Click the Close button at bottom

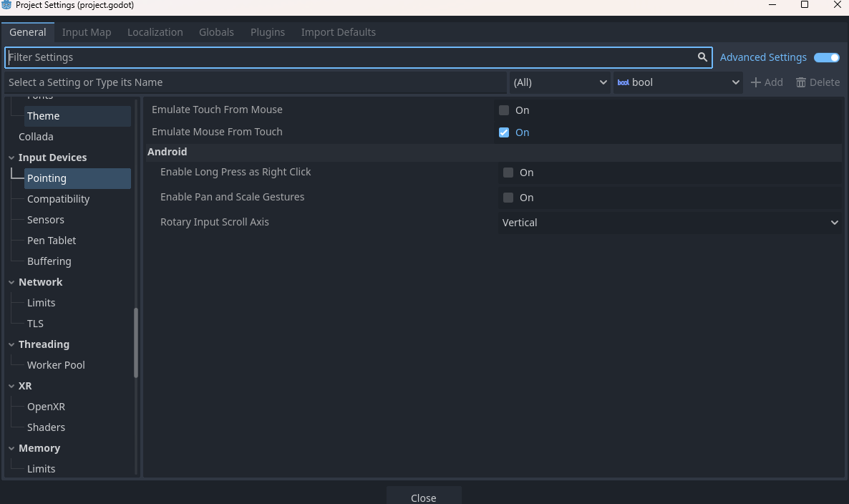[x=424, y=498]
